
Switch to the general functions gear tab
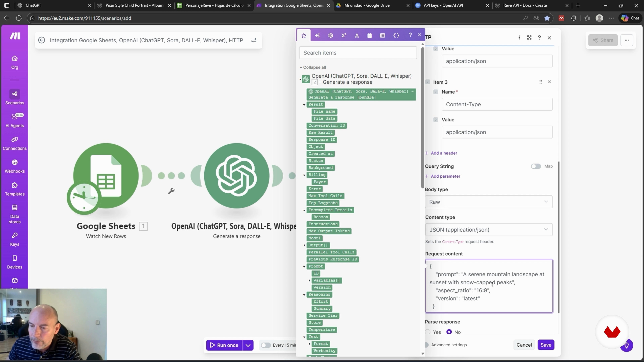pyautogui.click(x=331, y=36)
